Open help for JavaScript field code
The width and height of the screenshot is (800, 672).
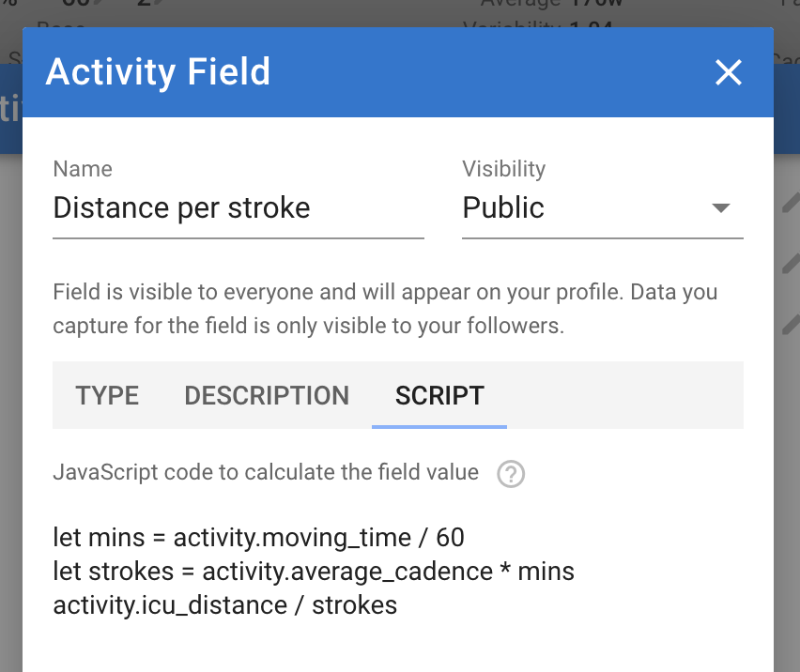coord(511,474)
